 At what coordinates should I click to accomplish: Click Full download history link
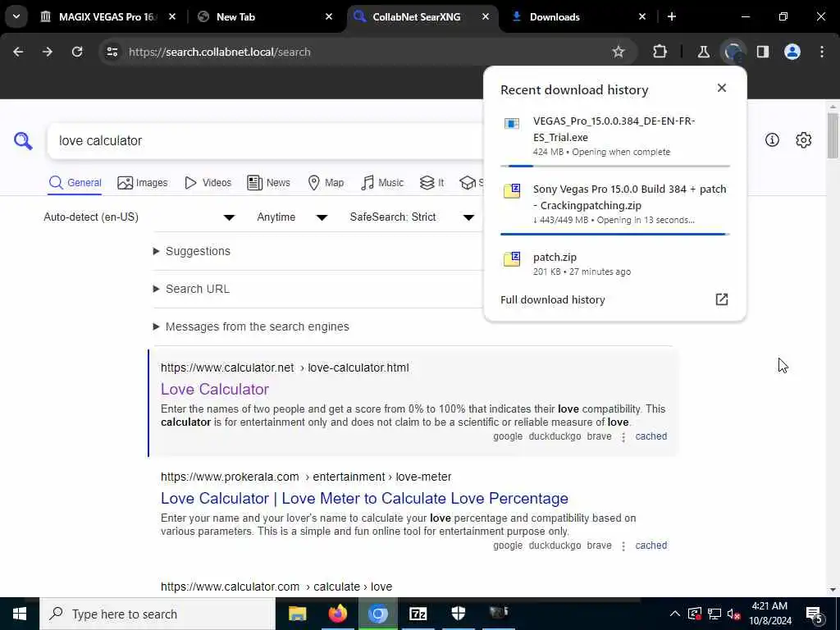(552, 299)
